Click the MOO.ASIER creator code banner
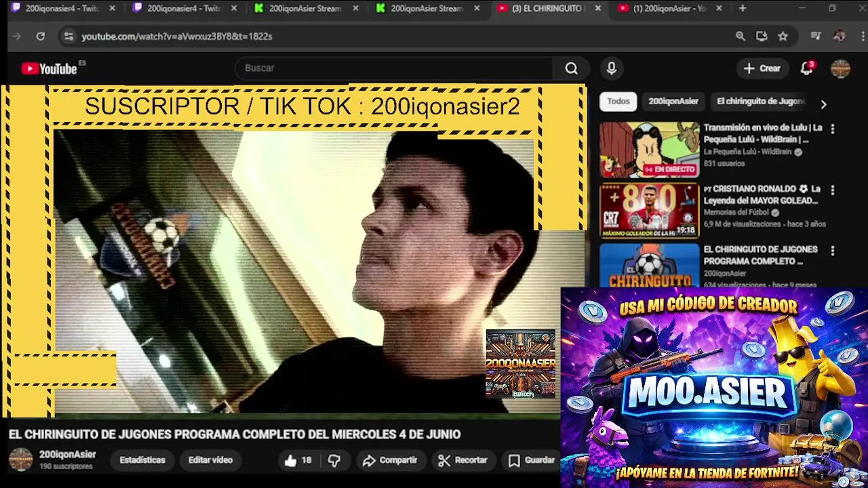The width and height of the screenshot is (868, 488). (x=714, y=388)
